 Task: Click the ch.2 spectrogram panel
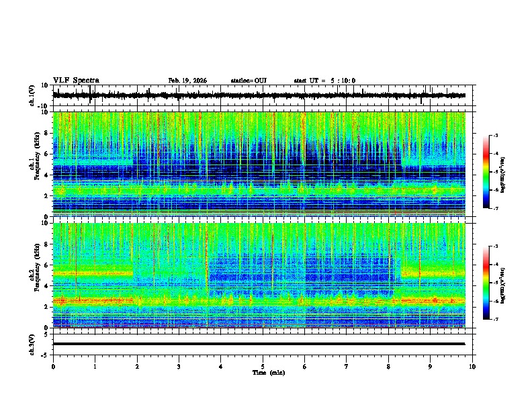(259, 275)
